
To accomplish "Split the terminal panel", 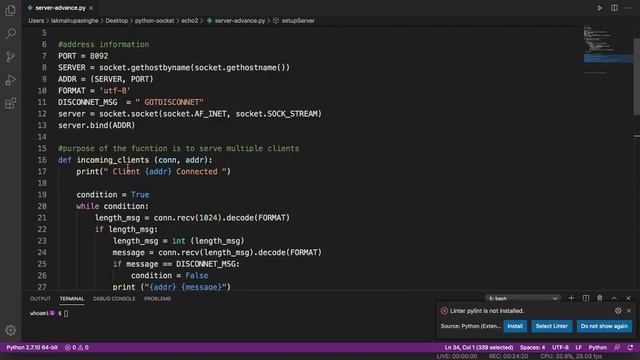I will [x=585, y=298].
